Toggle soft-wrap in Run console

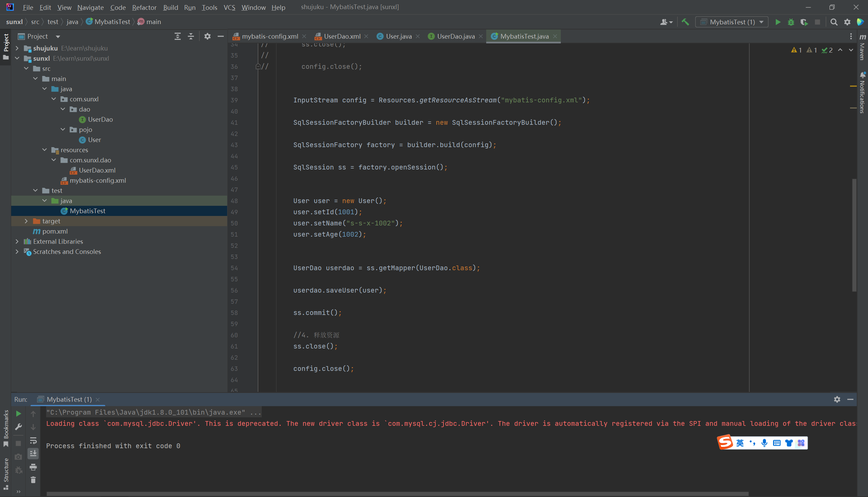(x=33, y=440)
